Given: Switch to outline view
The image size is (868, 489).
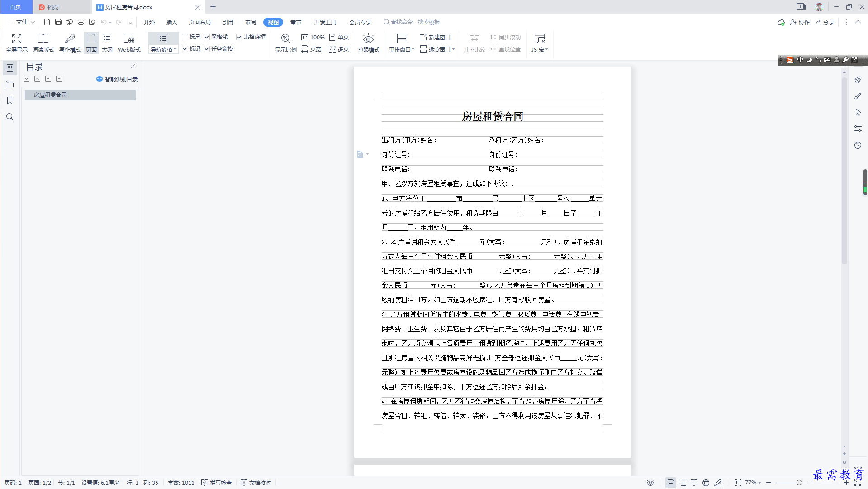Looking at the screenshot, I should (x=107, y=43).
